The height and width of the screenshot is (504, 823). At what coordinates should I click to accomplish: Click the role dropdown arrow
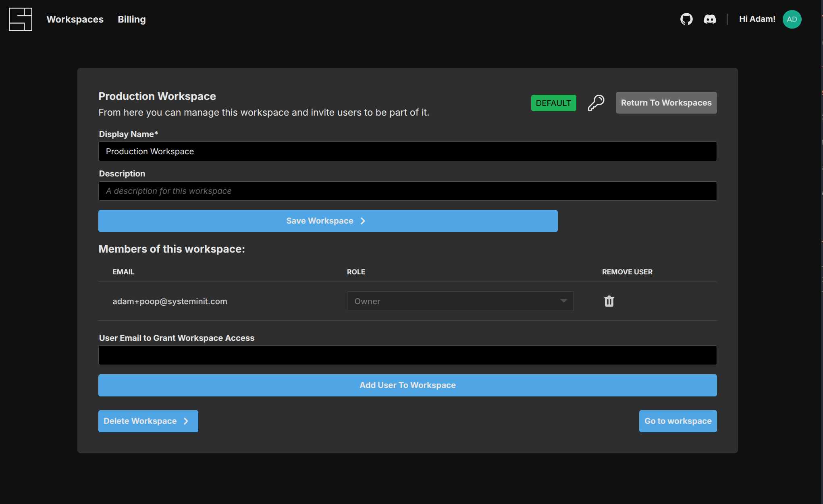pos(563,301)
